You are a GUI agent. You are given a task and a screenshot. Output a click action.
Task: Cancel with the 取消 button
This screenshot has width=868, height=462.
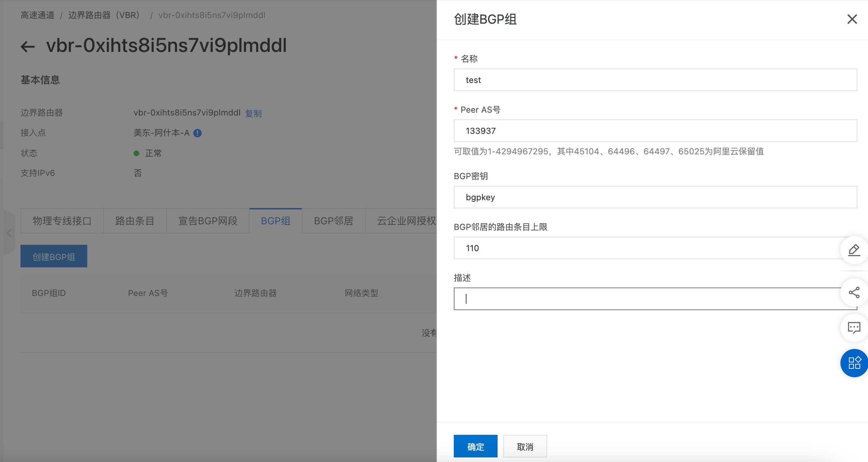[525, 446]
